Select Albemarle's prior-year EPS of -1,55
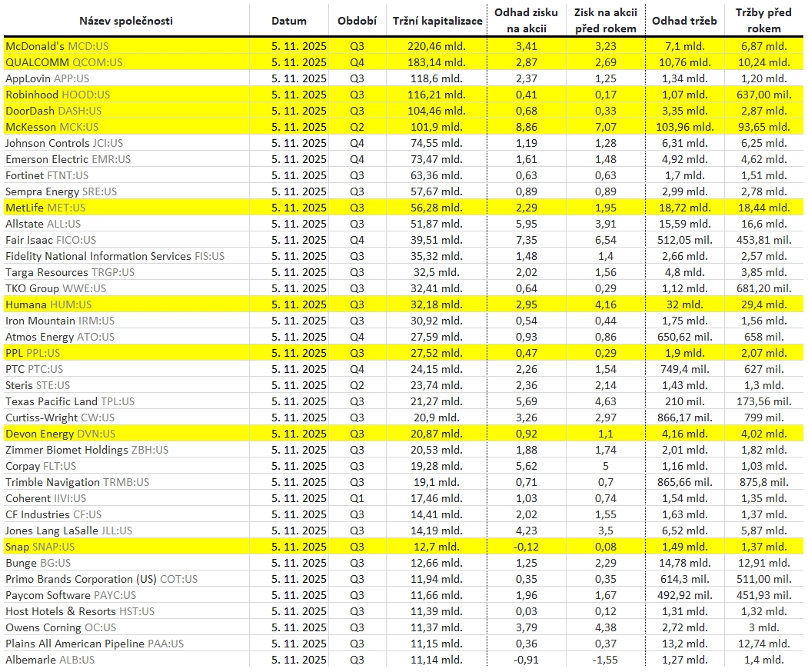Screen dimensions: 808x672 [x=605, y=660]
